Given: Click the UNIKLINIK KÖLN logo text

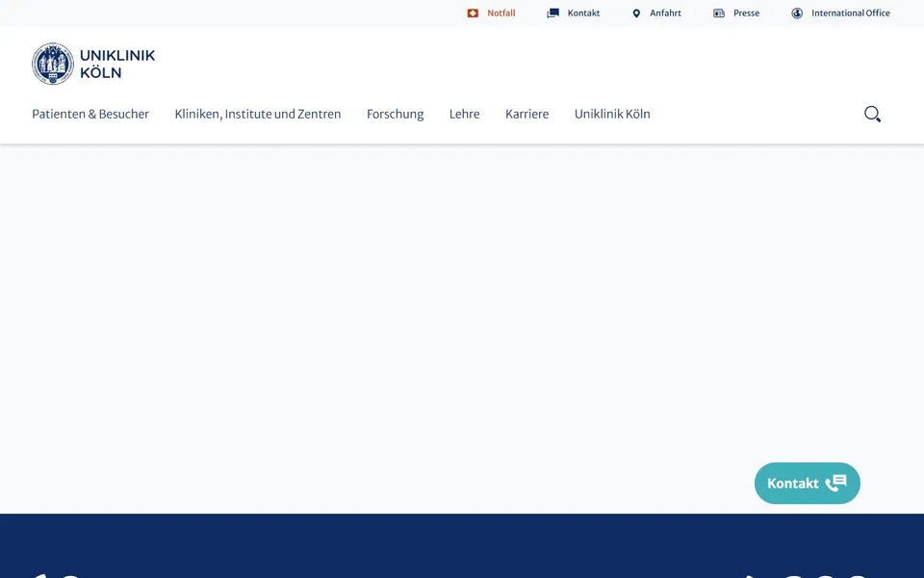Looking at the screenshot, I should coord(117,64).
